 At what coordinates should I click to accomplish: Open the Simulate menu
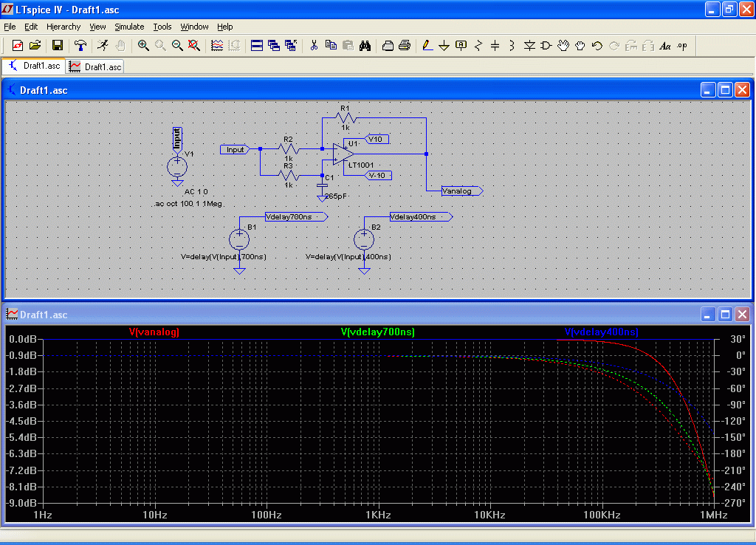129,27
